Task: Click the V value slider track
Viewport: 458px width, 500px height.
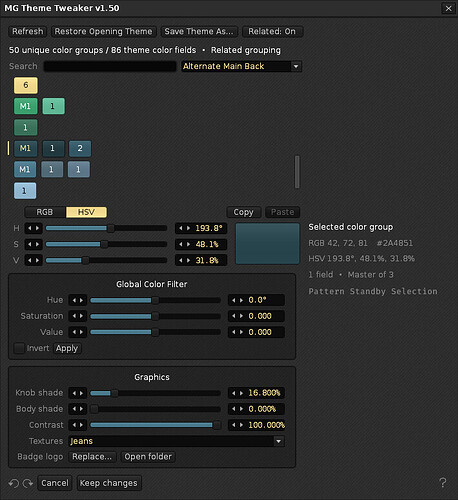Action: [x=106, y=260]
